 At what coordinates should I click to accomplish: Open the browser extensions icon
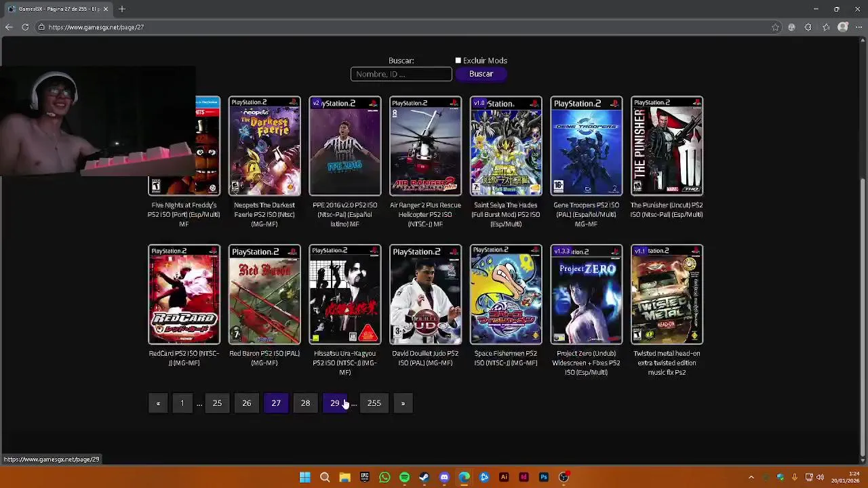click(808, 27)
